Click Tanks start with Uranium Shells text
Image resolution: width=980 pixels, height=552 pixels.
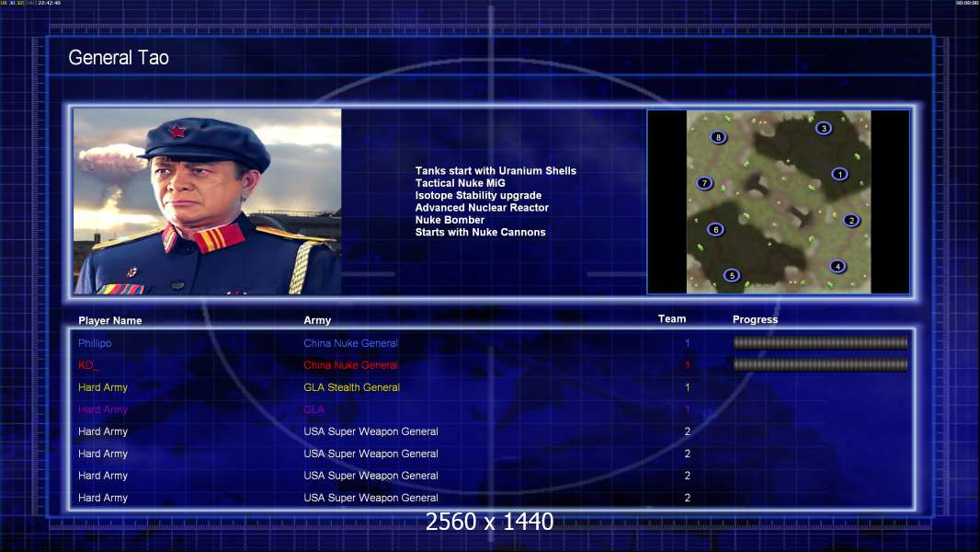[496, 171]
